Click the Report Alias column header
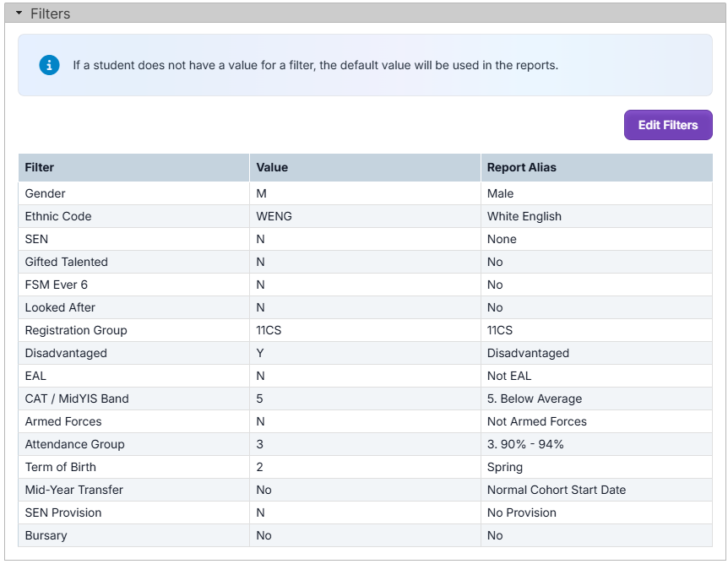 521,167
